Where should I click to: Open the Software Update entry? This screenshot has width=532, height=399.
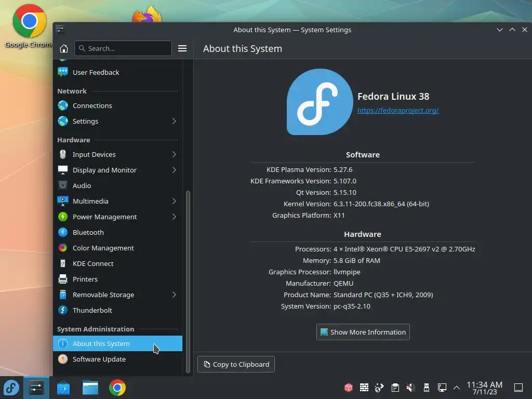click(x=117, y=360)
